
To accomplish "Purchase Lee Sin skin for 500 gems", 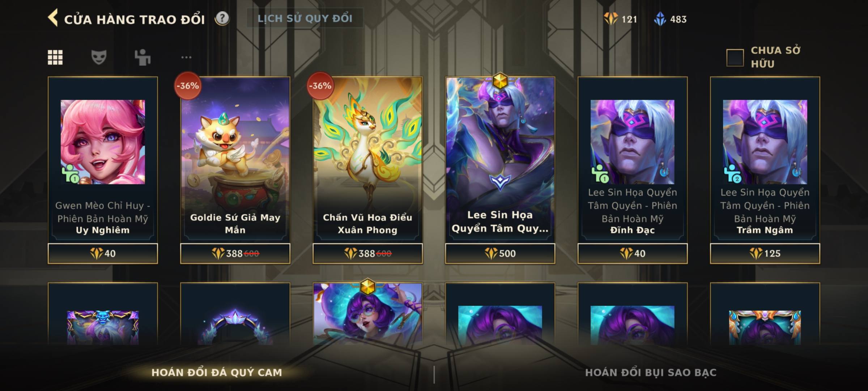I will [x=500, y=253].
